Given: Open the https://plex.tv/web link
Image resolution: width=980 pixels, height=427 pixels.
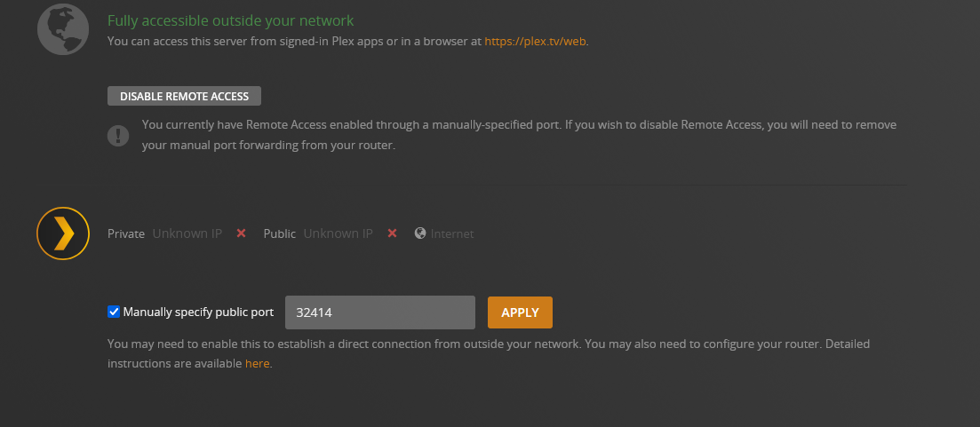Looking at the screenshot, I should point(536,42).
